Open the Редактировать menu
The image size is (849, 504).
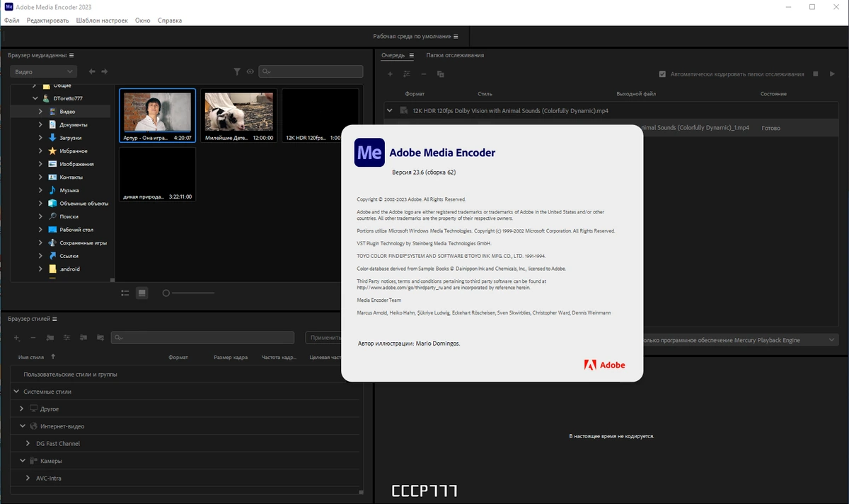(x=47, y=20)
